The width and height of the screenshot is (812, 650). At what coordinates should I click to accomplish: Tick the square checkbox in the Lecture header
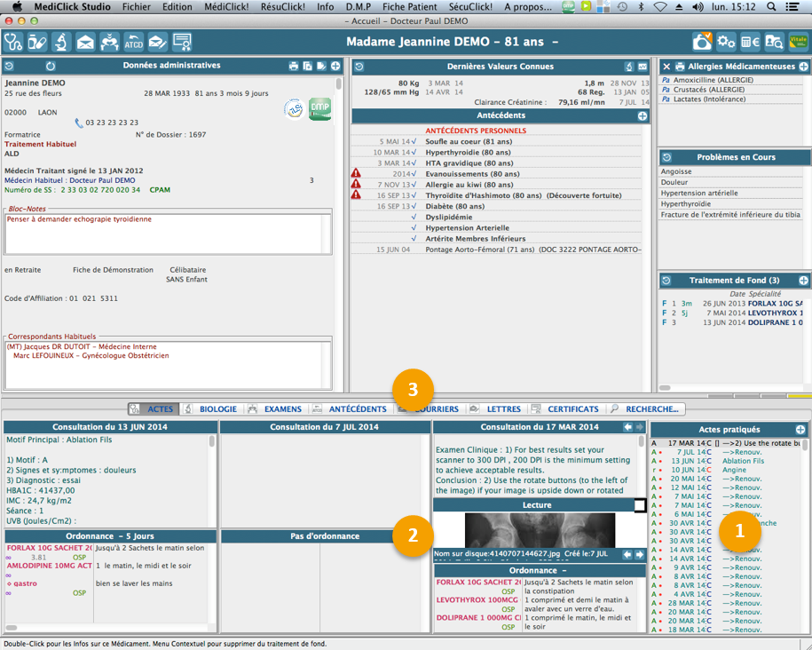click(x=640, y=505)
